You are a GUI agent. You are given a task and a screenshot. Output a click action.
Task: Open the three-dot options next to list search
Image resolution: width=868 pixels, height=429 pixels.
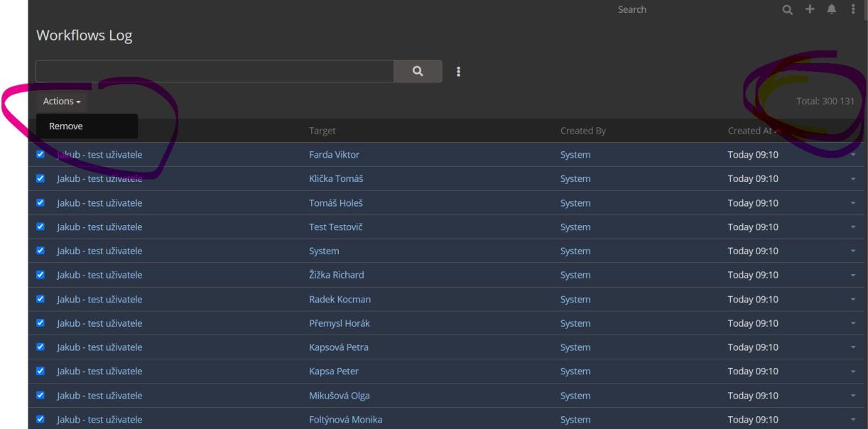tap(459, 71)
